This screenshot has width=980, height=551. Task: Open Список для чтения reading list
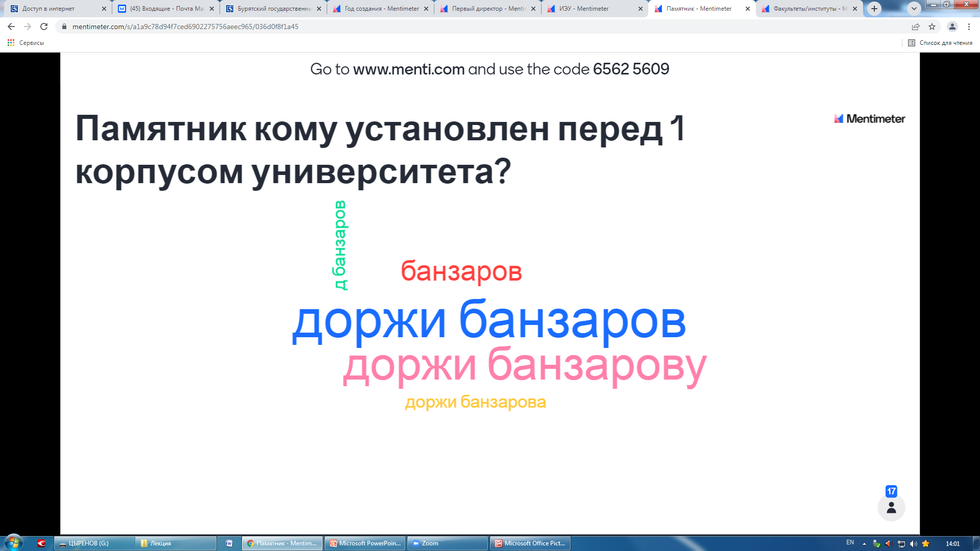(x=940, y=43)
